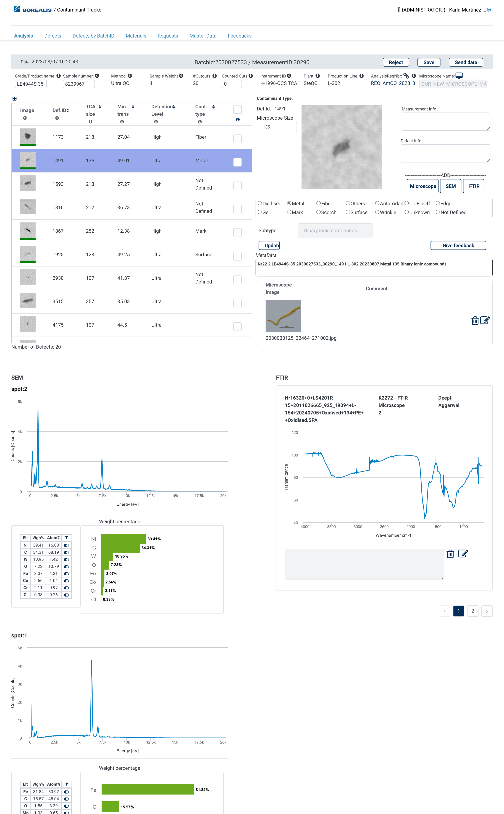Edit the microscope image comment using the pencil icon

[485, 321]
